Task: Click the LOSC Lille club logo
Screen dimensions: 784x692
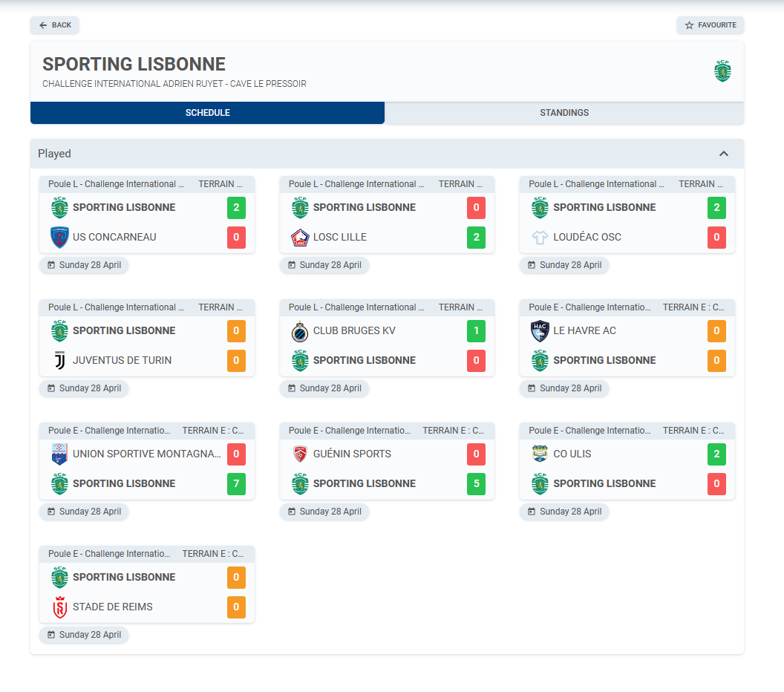Action: click(x=300, y=237)
